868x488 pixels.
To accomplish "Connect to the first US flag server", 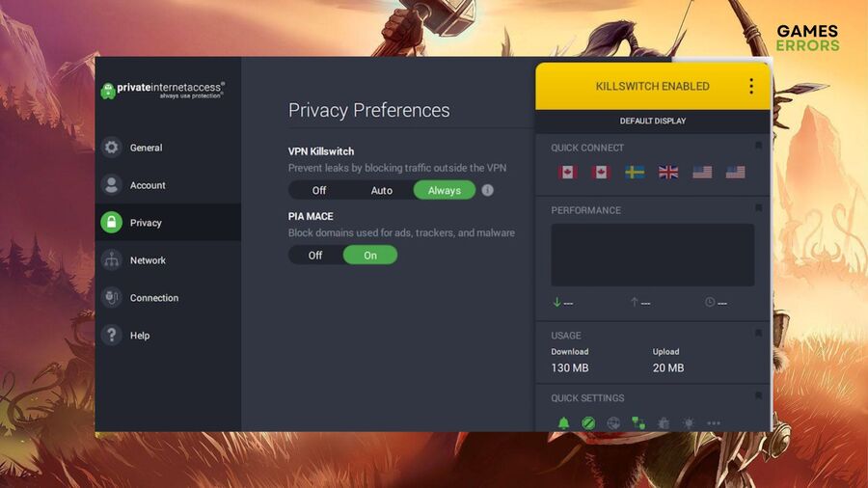I will tap(702, 172).
